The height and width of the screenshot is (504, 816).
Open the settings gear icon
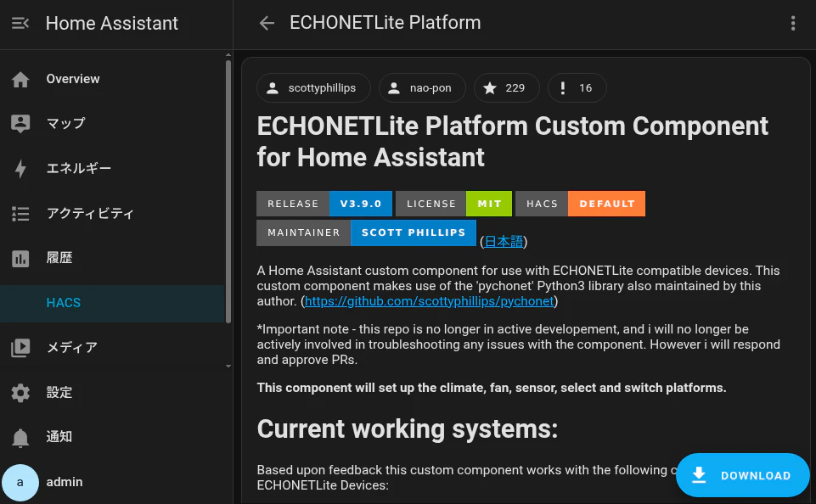pyautogui.click(x=20, y=393)
